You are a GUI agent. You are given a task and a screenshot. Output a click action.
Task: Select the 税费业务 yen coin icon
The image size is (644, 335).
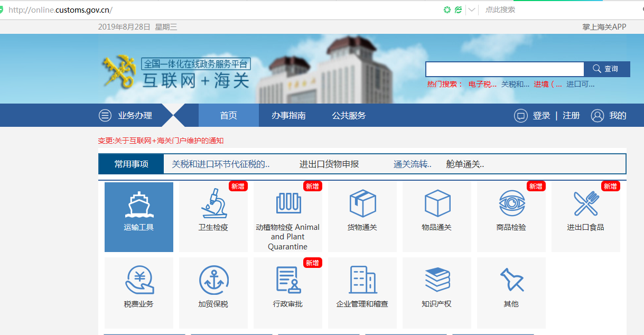pyautogui.click(x=139, y=280)
